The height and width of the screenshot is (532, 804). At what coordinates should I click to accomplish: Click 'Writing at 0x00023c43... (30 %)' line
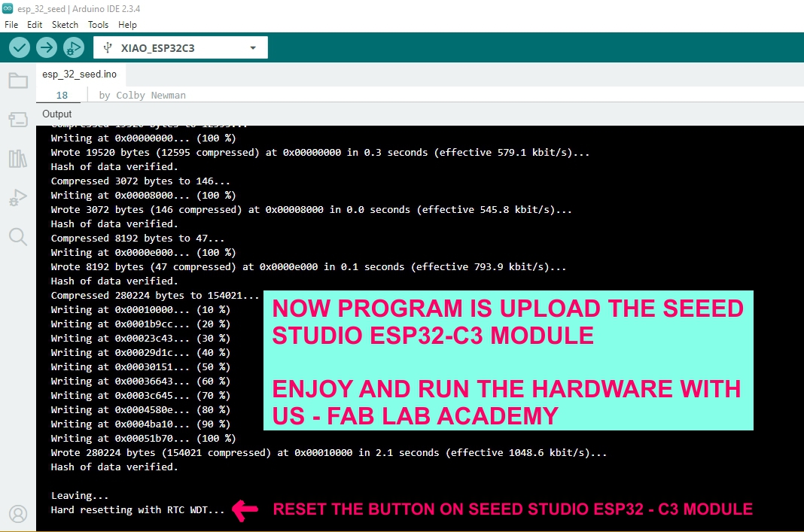click(141, 339)
